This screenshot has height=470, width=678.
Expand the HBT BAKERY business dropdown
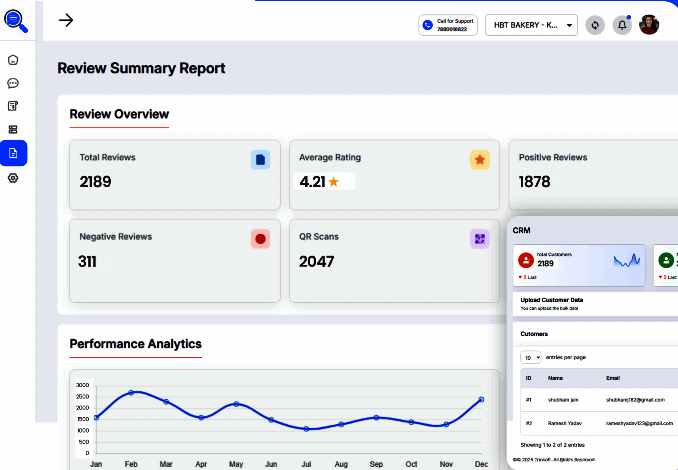tap(531, 25)
